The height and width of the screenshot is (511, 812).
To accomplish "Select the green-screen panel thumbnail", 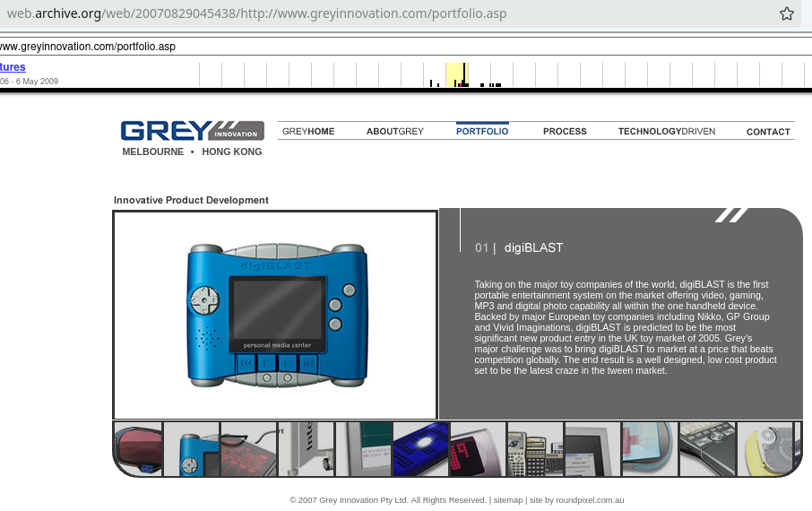I will [364, 449].
